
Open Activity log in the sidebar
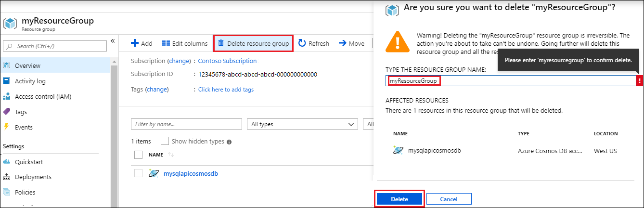click(x=30, y=81)
